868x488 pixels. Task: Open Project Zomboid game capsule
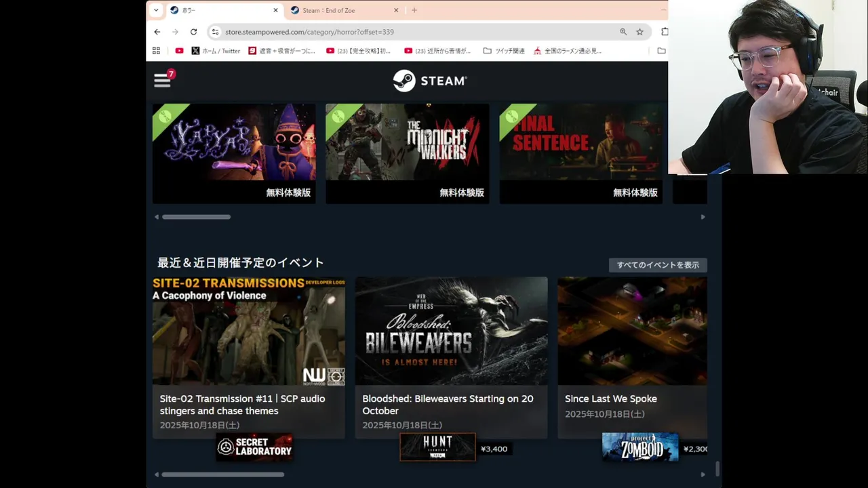coord(640,447)
